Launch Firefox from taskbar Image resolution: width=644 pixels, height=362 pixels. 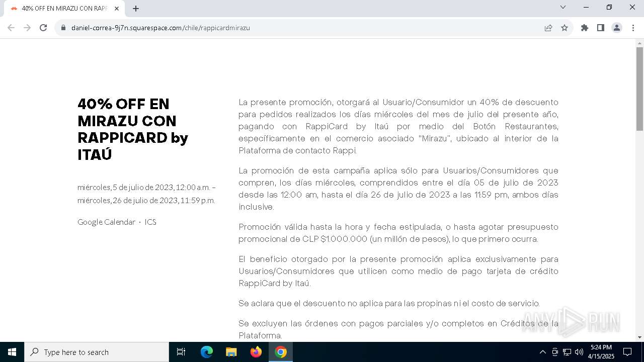point(256,352)
